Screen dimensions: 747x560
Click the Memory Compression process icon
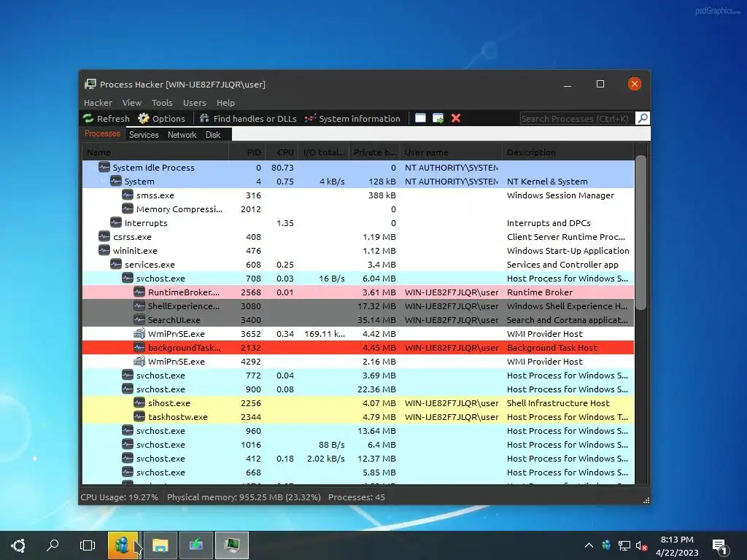[128, 209]
